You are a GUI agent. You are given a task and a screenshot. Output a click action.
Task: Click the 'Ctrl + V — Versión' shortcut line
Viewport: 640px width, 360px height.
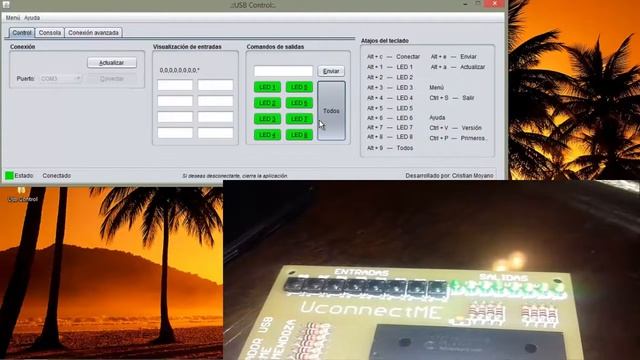[x=455, y=128]
